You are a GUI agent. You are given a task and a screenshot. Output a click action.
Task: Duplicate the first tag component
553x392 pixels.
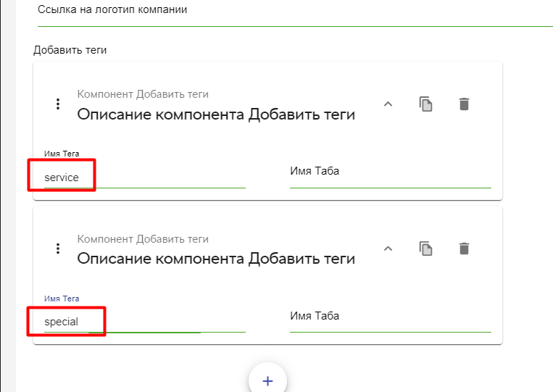426,104
